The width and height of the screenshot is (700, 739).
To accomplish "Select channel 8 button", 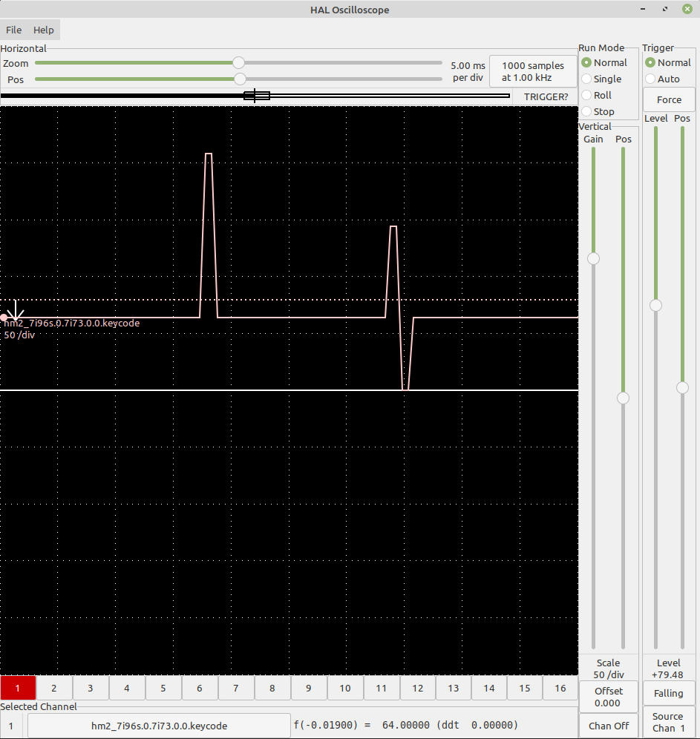I will pos(272,688).
